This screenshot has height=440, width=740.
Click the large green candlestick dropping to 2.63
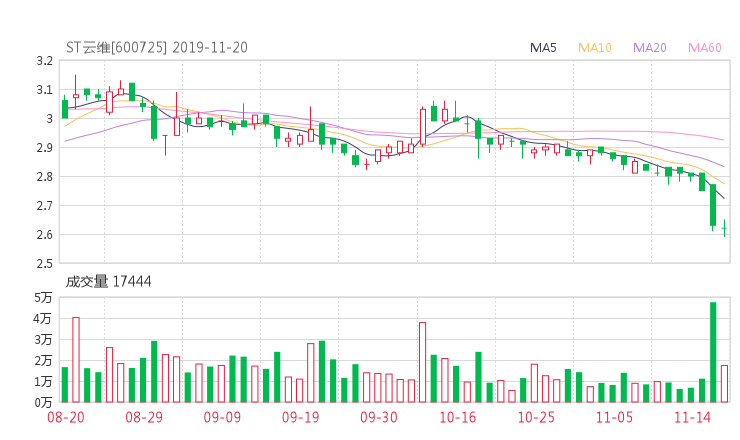[x=713, y=205]
